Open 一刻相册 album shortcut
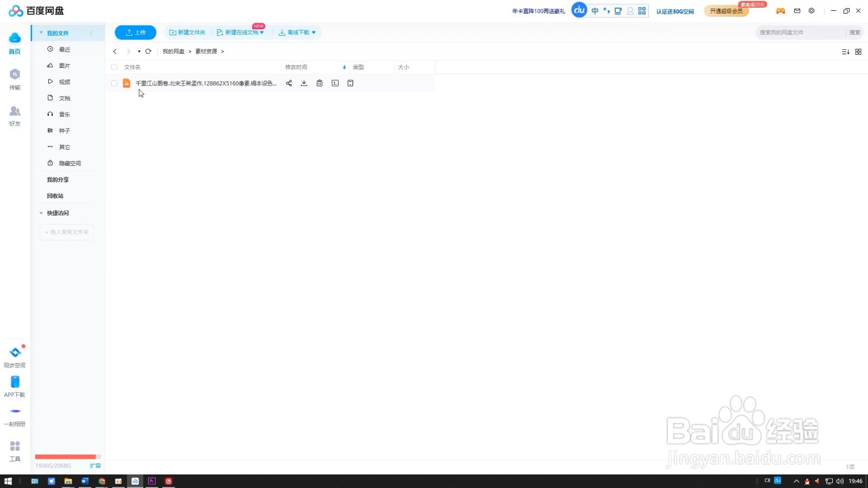The height and width of the screenshot is (488, 868). 15,416
